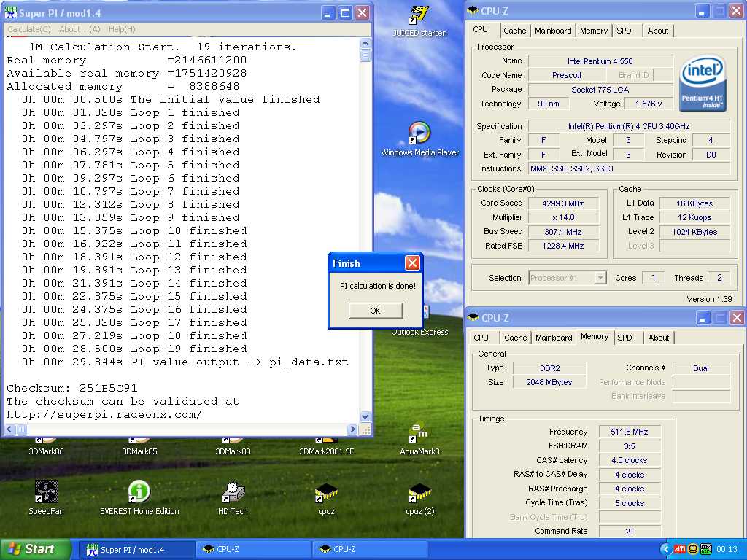The height and width of the screenshot is (560, 747).
Task: Open the cpuz (2) desktop shortcut
Action: click(419, 497)
